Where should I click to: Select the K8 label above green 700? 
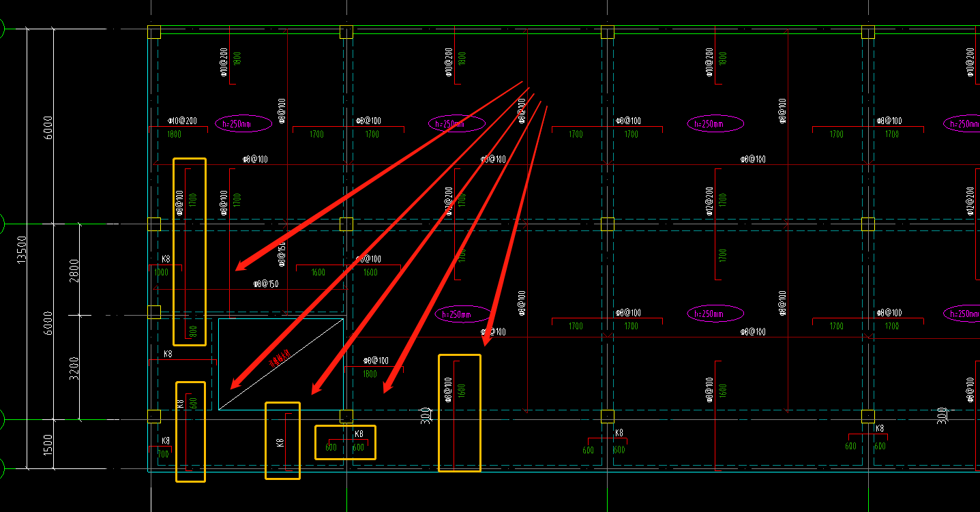click(x=166, y=440)
